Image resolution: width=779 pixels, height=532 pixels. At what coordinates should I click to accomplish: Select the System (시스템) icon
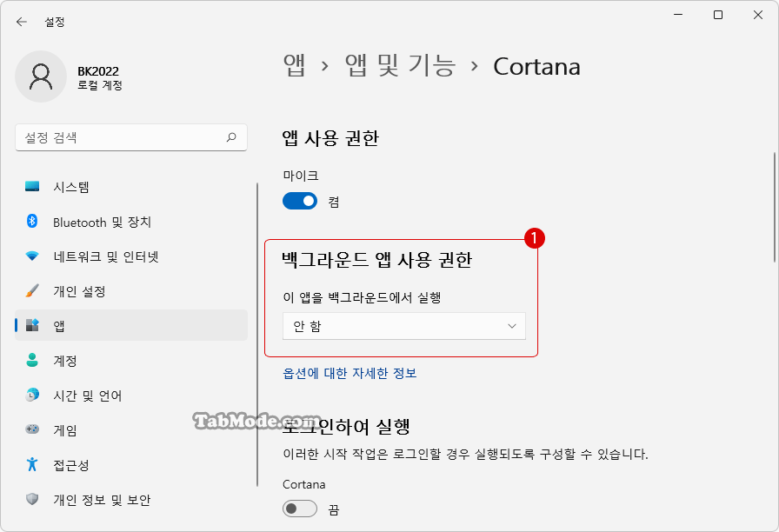32,187
